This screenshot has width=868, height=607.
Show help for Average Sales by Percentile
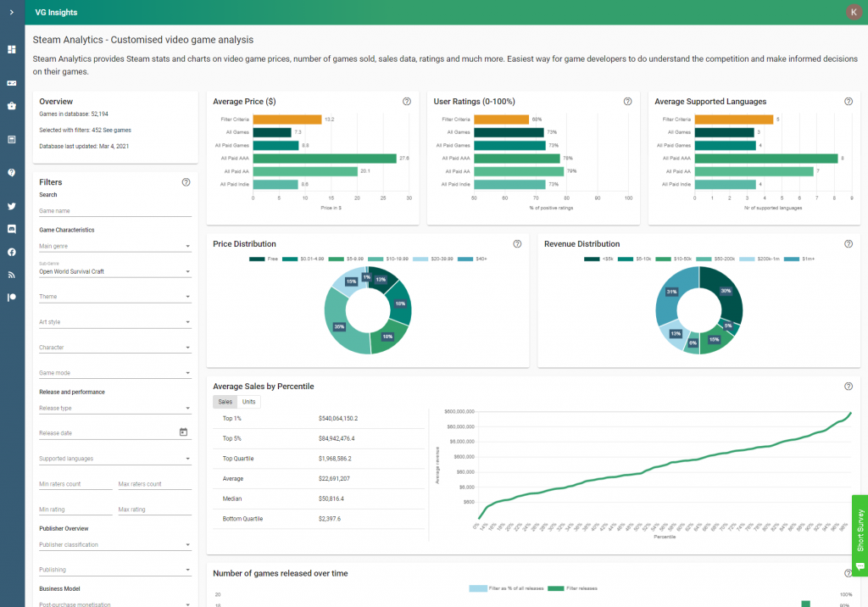[849, 386]
